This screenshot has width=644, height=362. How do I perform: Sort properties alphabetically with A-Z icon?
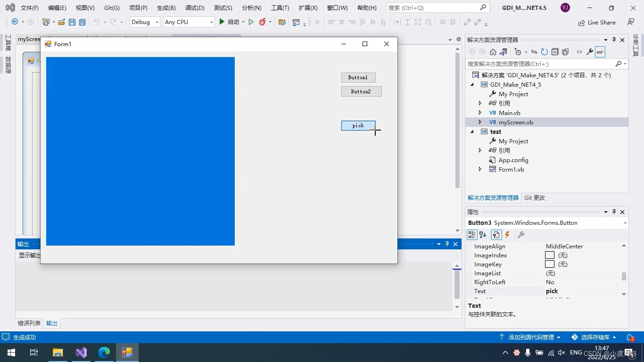(483, 235)
